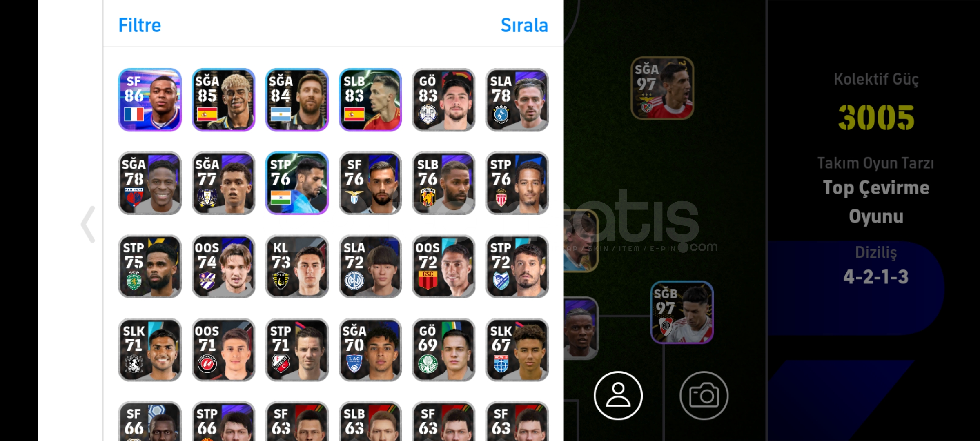Image resolution: width=980 pixels, height=441 pixels.
Task: Collapse the player list with left chevron
Action: click(88, 224)
